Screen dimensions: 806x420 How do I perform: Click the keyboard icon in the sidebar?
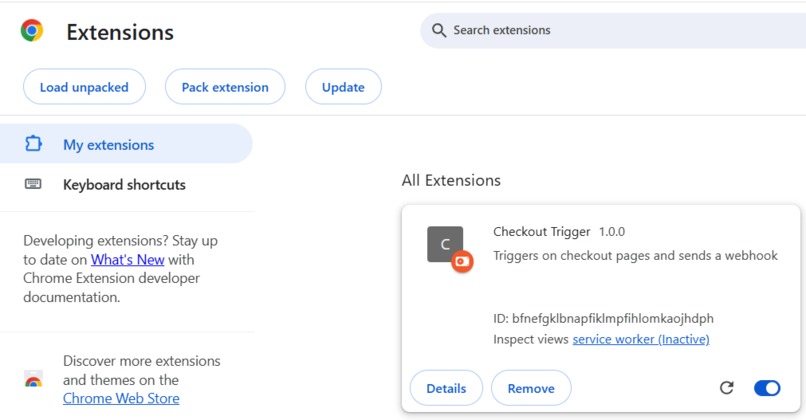coord(33,184)
